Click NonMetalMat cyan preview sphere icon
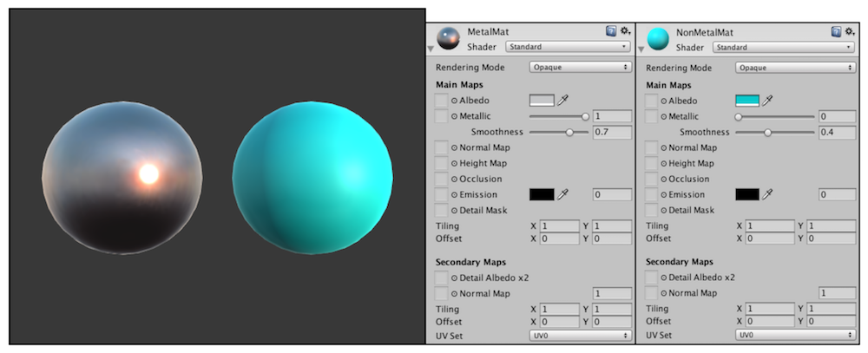Image resolution: width=868 pixels, height=353 pixels. pos(658,39)
